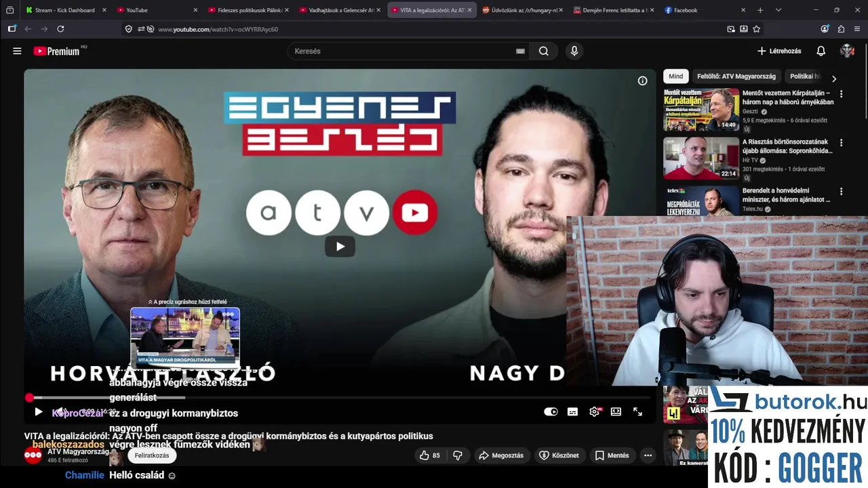Click the VITA a legalizációról video title
Image resolution: width=868 pixels, height=488 pixels.
229,436
